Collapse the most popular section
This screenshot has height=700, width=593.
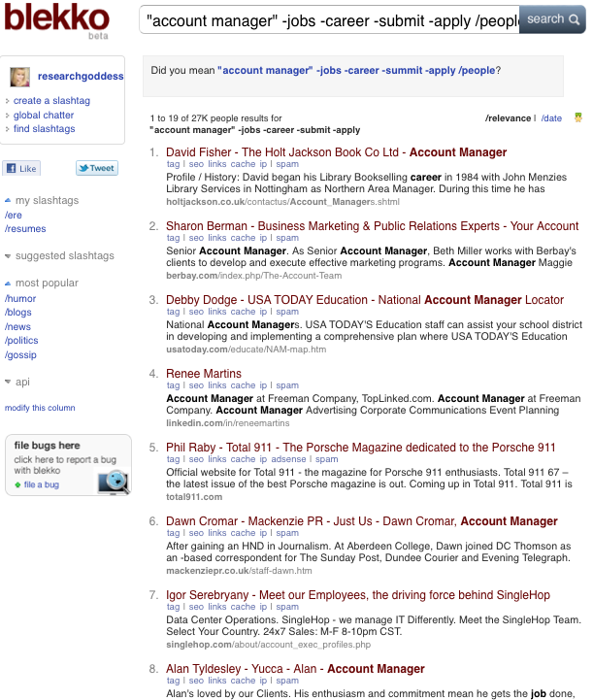click(x=42, y=283)
